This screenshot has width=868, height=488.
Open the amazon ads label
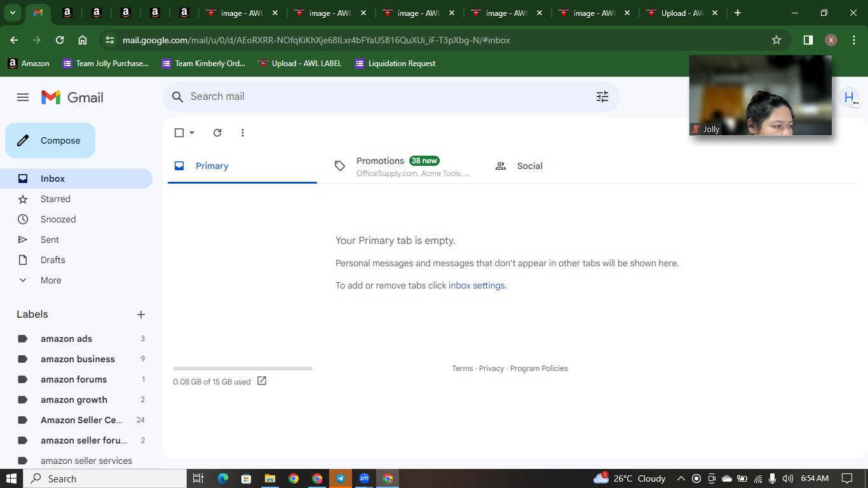(76, 339)
